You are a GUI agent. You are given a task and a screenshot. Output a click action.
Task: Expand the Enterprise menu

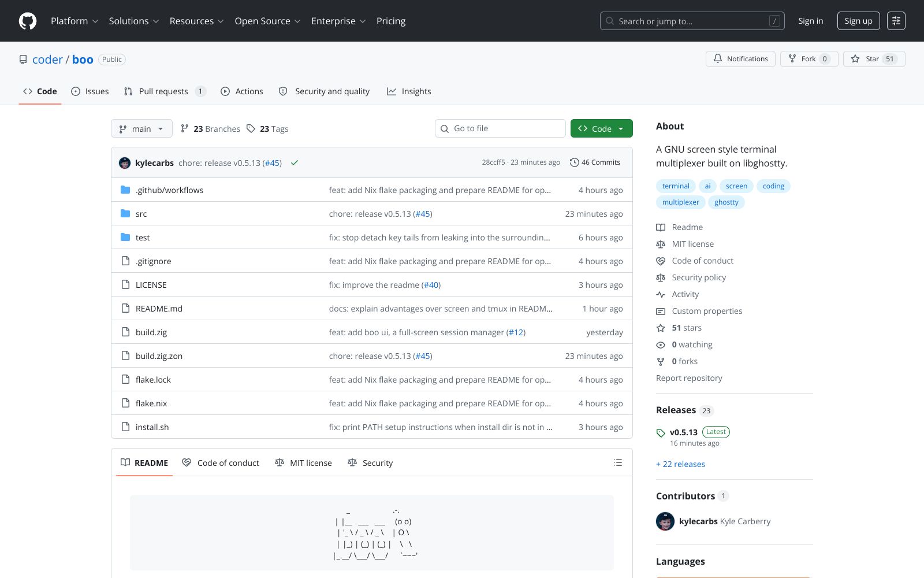point(338,21)
